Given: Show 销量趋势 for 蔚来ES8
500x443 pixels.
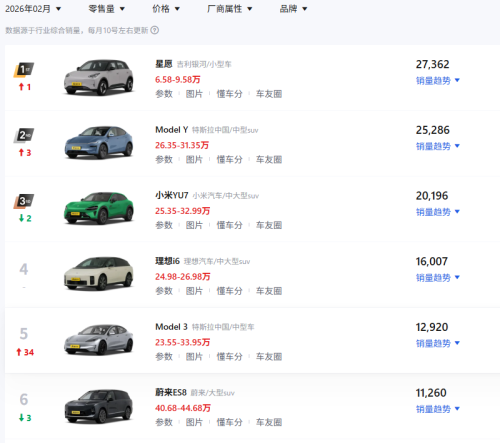Looking at the screenshot, I should [438, 409].
